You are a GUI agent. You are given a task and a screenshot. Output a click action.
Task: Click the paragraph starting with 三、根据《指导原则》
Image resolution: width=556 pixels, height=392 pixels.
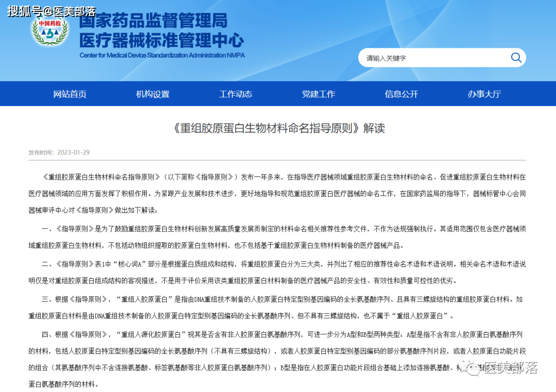(x=278, y=307)
